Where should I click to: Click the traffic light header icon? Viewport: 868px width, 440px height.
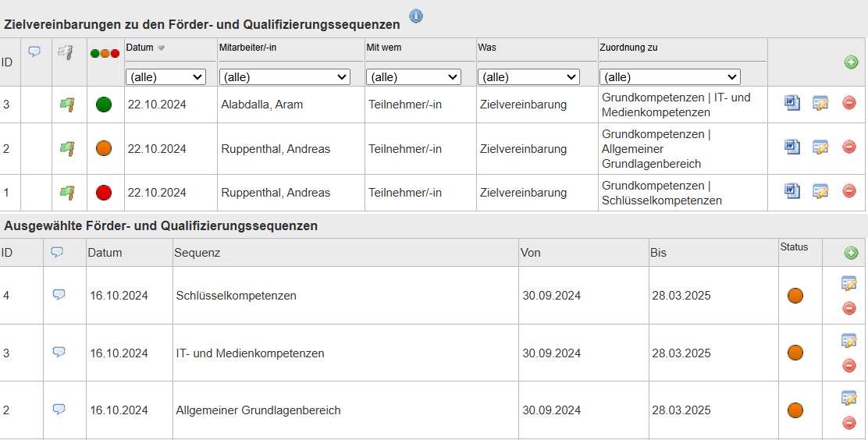(105, 54)
